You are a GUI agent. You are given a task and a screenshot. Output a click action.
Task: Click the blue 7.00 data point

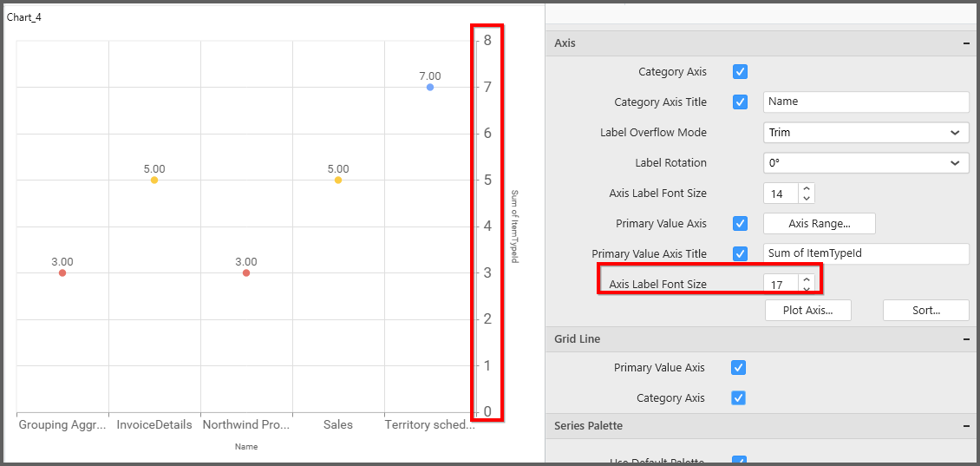pos(430,88)
